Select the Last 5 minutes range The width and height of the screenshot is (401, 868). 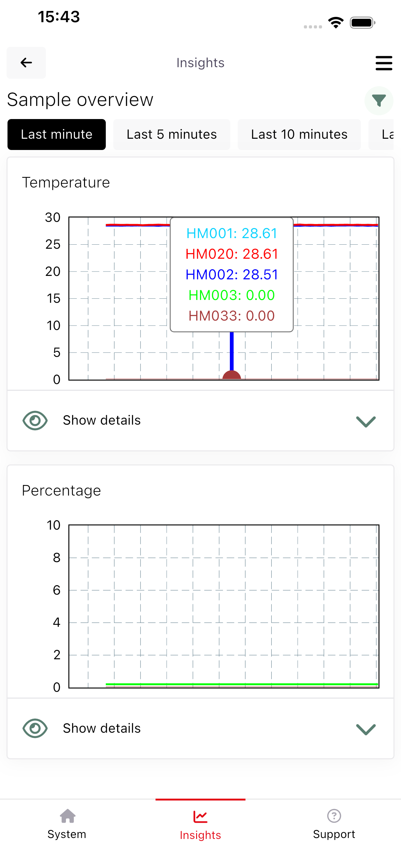172,134
